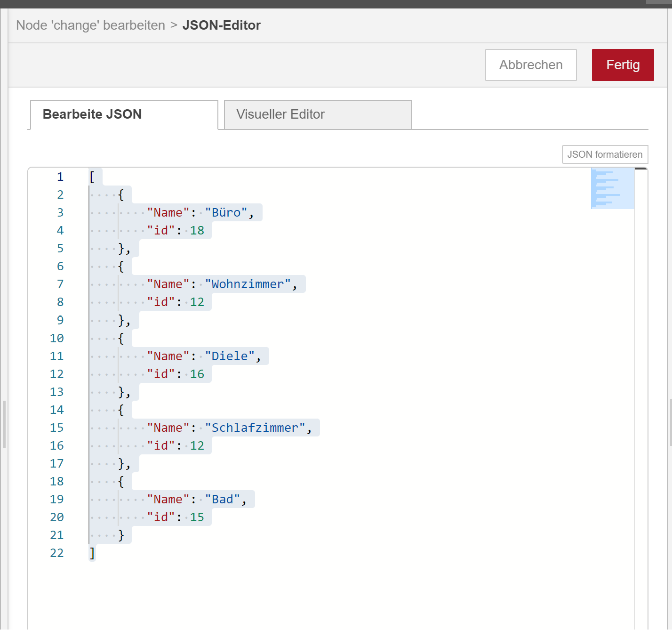
Task: Click line number 10 in the gutter
Action: [57, 339]
